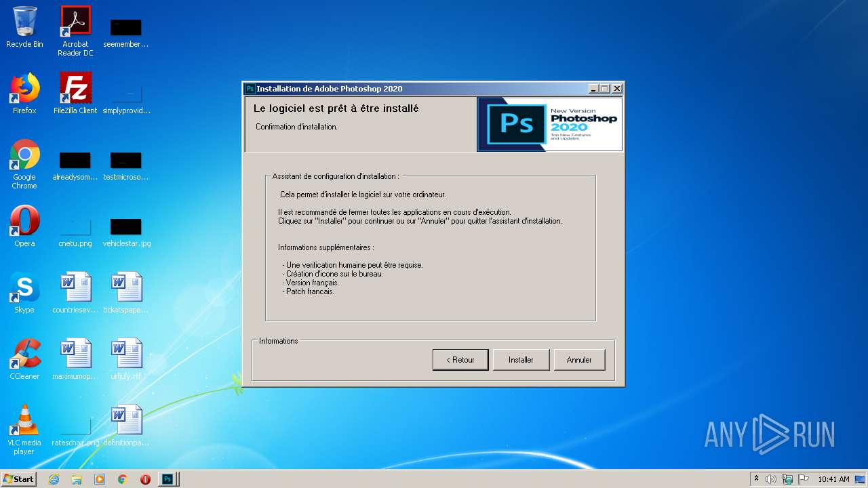Viewport: 868px width, 488px height.
Task: Select rateschair.png desktop file
Action: point(75,432)
